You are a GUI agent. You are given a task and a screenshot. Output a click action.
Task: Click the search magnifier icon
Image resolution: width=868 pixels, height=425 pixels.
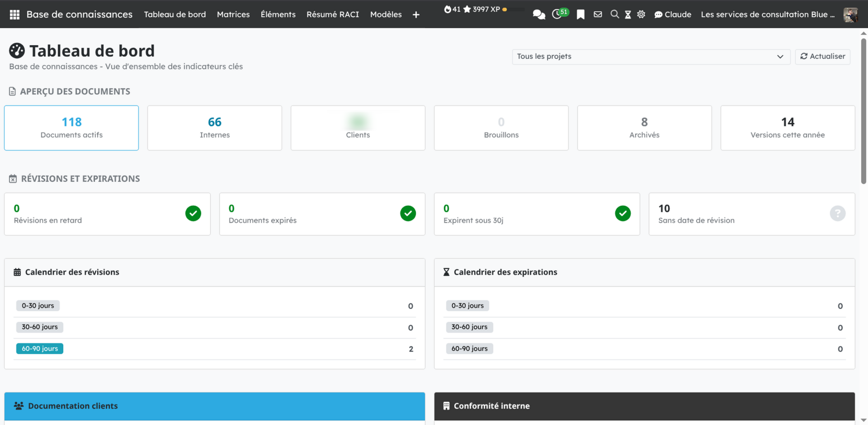click(614, 14)
